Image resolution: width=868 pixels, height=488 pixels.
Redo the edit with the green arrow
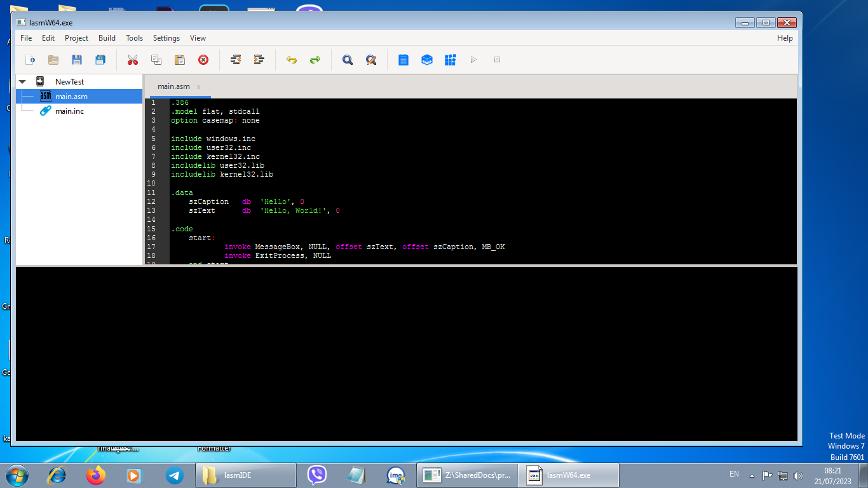[x=315, y=60]
